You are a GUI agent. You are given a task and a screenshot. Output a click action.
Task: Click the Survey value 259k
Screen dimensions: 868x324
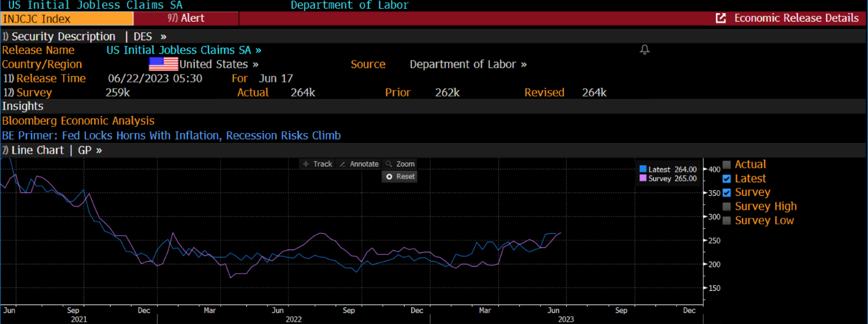click(118, 92)
